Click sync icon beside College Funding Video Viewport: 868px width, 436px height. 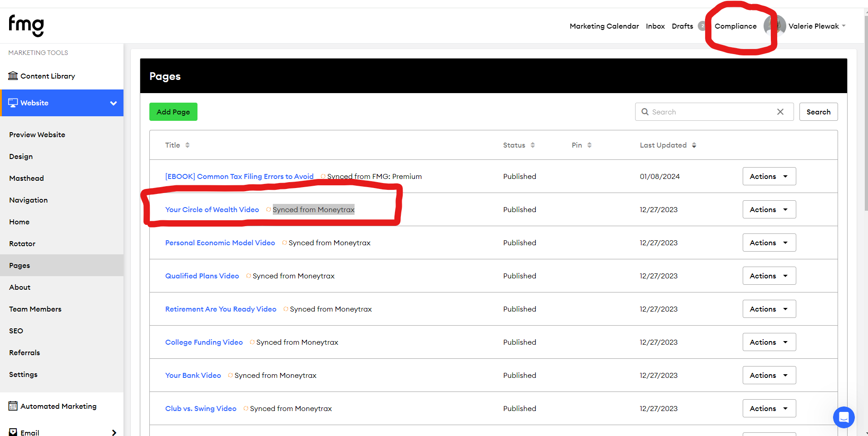tap(252, 342)
